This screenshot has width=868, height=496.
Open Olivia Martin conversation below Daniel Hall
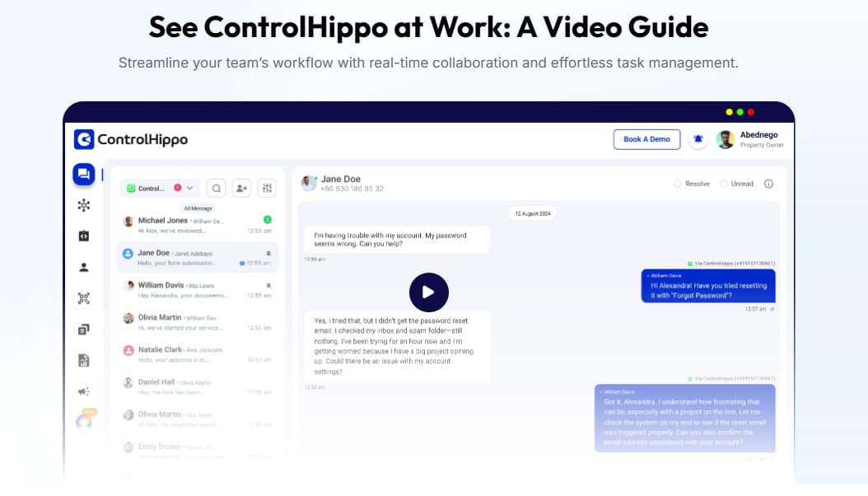point(198,419)
